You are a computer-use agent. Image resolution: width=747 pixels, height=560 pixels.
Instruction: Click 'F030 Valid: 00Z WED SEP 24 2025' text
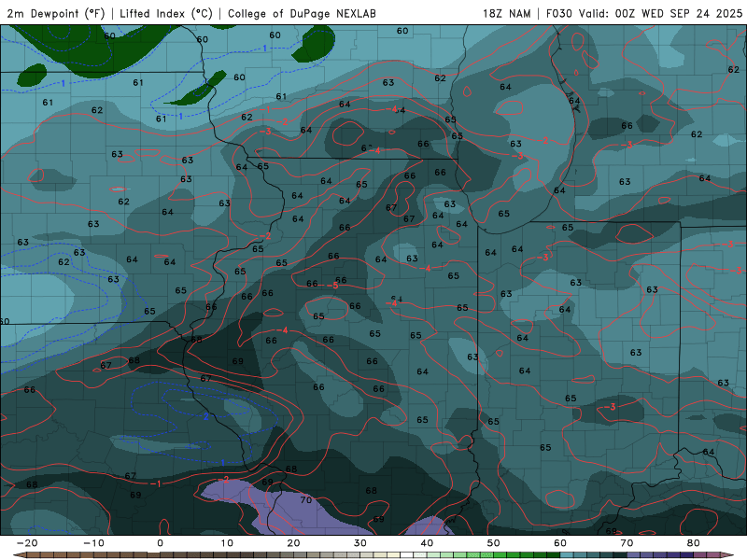[x=644, y=14]
